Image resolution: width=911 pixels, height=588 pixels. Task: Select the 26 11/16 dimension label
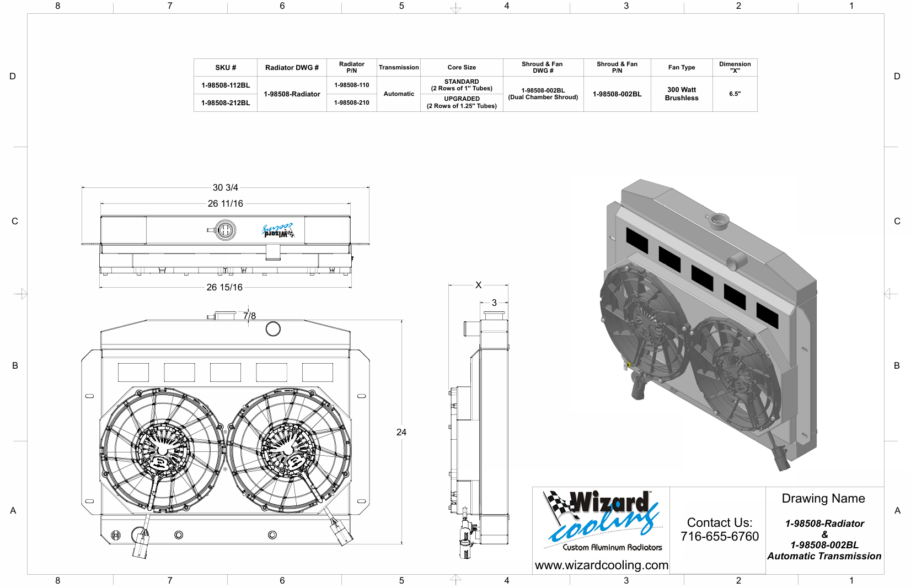[x=225, y=204]
